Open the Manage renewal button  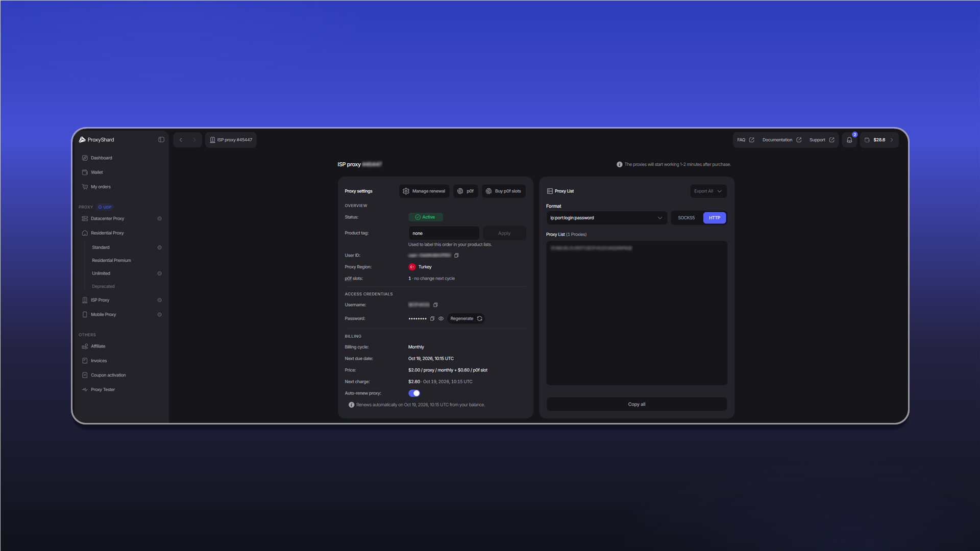click(424, 191)
